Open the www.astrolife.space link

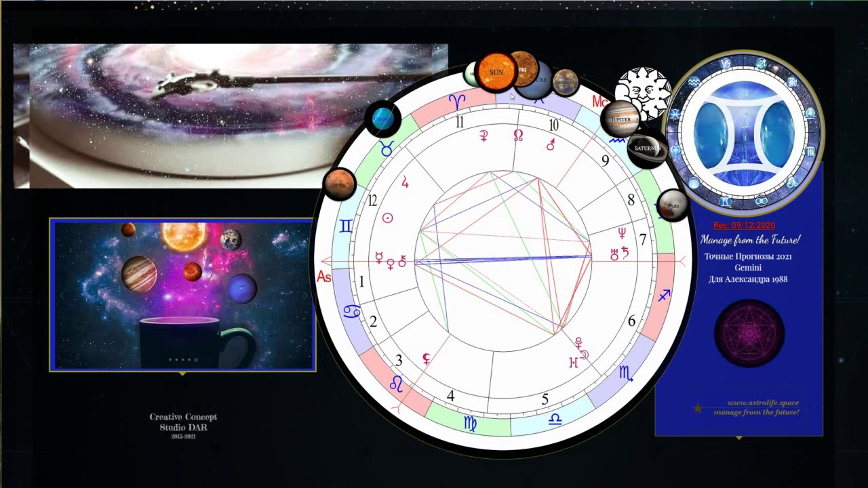coord(763,403)
